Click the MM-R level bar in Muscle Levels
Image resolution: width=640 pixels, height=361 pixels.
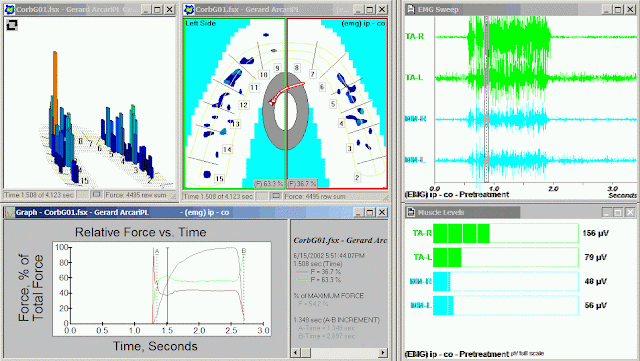point(506,282)
